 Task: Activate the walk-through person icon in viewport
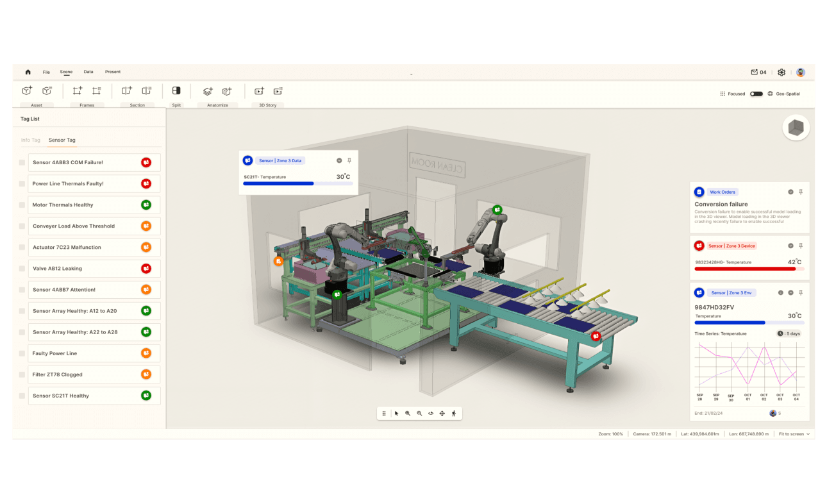tap(453, 413)
